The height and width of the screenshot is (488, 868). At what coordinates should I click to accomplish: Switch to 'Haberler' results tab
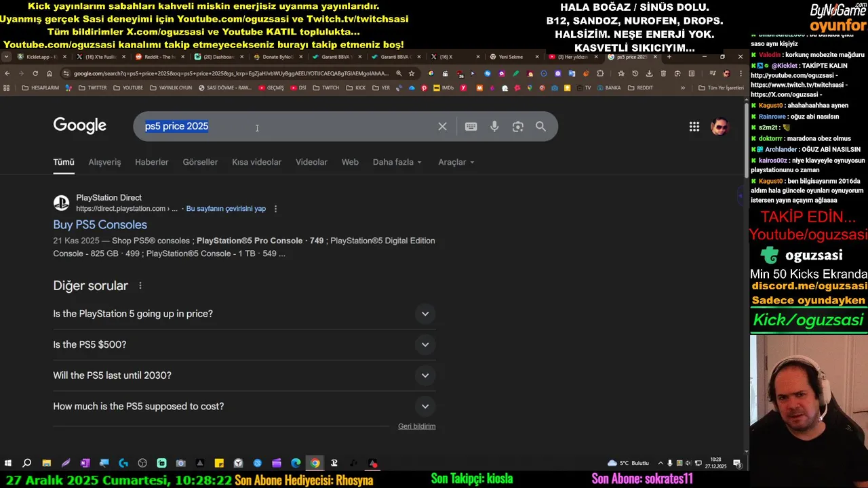pyautogui.click(x=151, y=162)
